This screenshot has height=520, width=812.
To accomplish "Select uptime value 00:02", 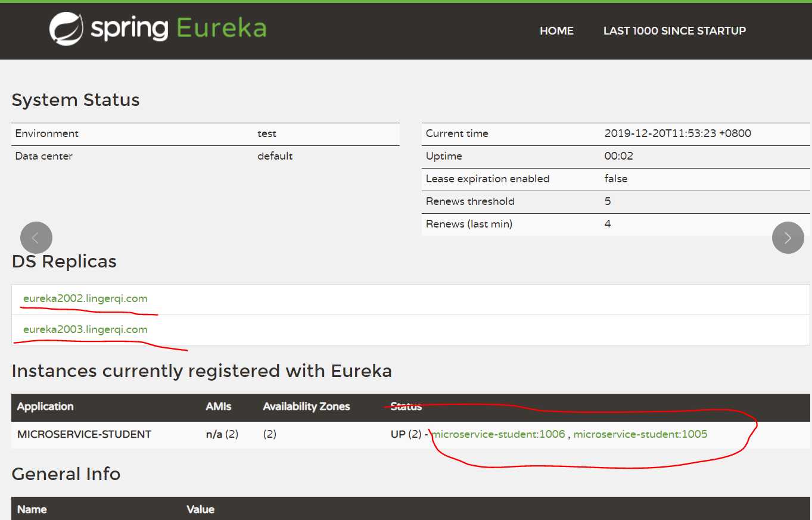I will (619, 156).
